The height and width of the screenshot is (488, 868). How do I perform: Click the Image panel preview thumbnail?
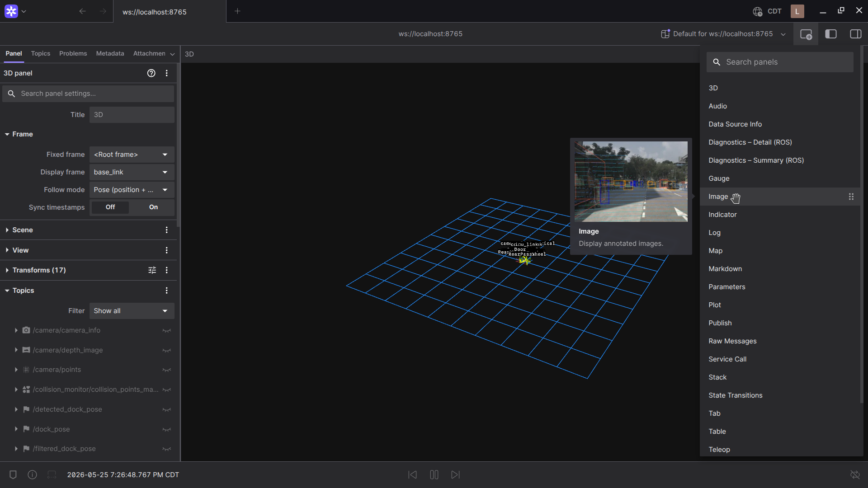tap(631, 182)
